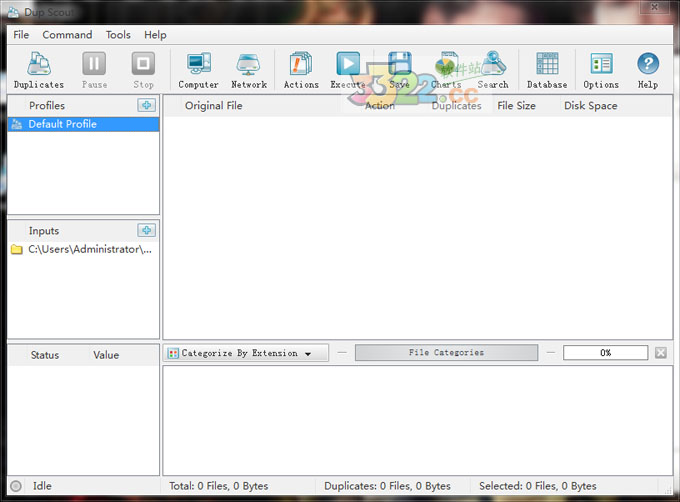Open the Network toolbar icon
Screen dimensions: 680x502
pos(248,70)
